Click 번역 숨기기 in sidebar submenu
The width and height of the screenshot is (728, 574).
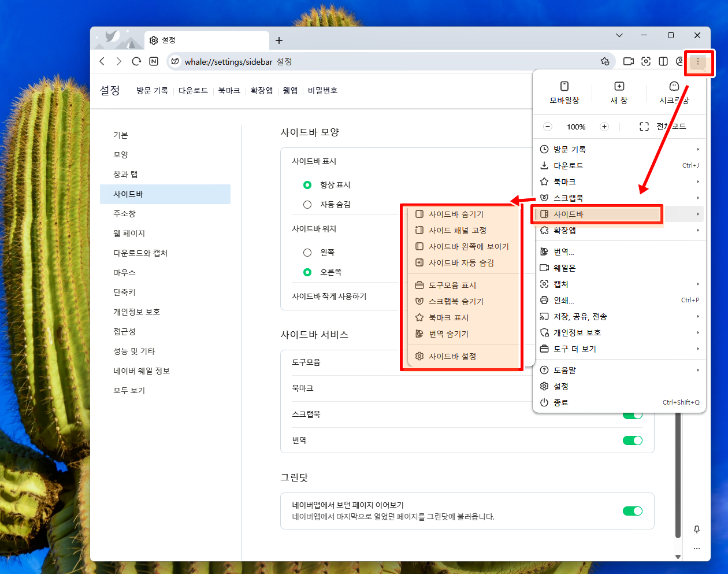[465, 334]
